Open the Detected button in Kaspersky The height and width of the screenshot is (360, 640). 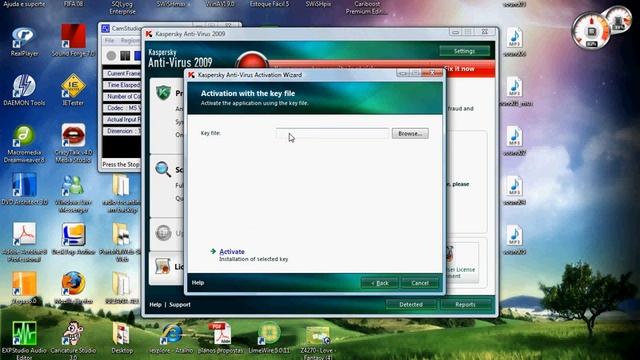coord(411,304)
